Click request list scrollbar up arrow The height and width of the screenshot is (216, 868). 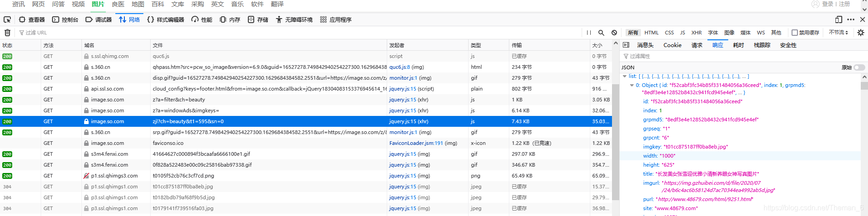(x=615, y=44)
